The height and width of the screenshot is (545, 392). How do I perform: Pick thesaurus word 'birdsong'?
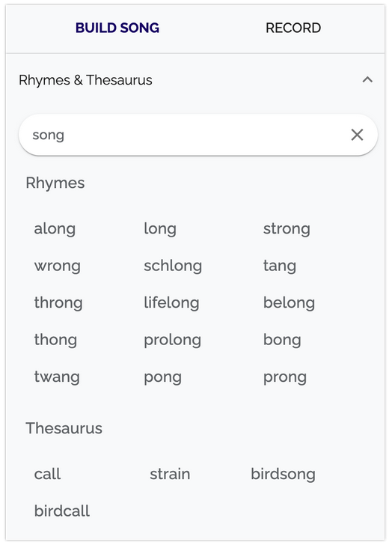tap(283, 475)
